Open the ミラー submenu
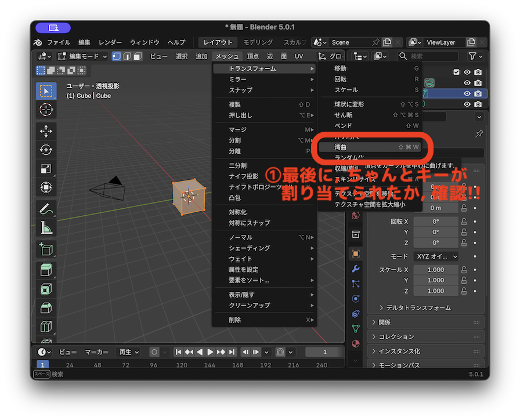The height and width of the screenshot is (420, 520). (264, 79)
